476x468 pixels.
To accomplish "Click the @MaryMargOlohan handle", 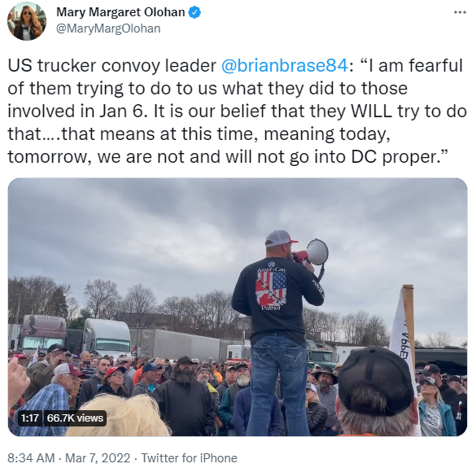I will (x=108, y=28).
